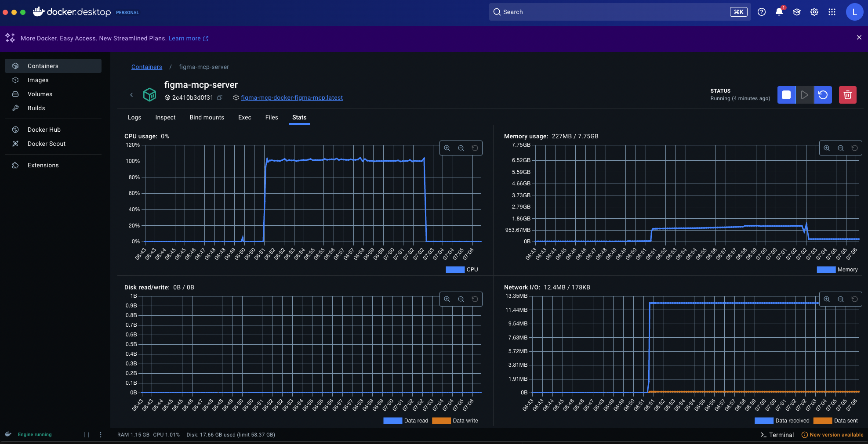
Task: Open the user account avatar L
Action: pyautogui.click(x=854, y=12)
